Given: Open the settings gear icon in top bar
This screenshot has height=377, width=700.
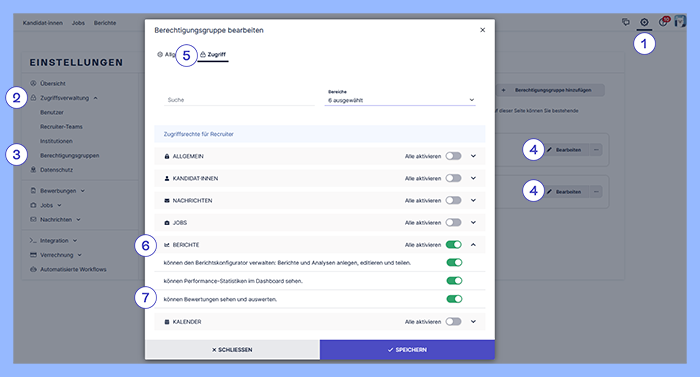Looking at the screenshot, I should (x=644, y=22).
